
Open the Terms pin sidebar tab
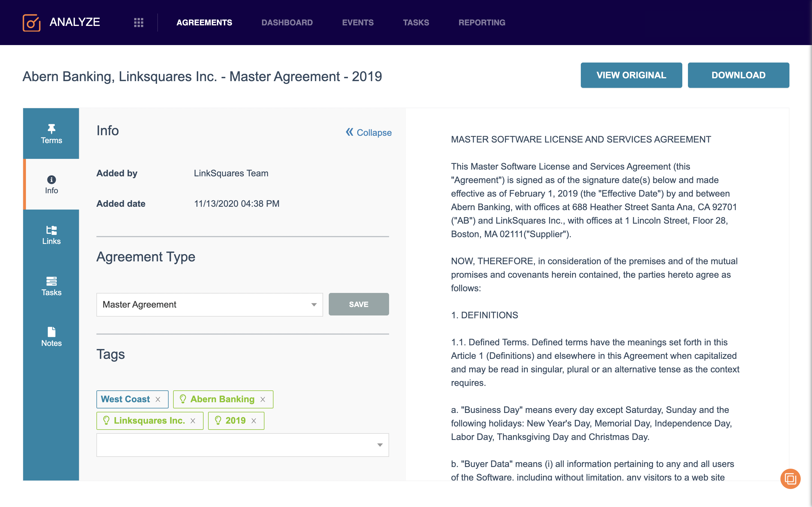51,134
